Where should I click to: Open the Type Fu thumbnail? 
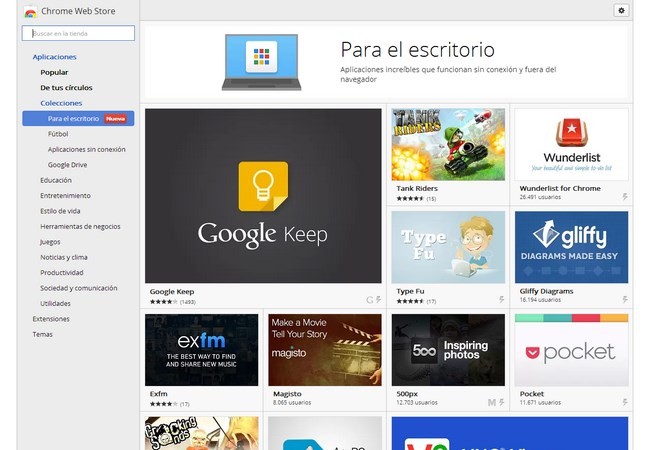tap(448, 247)
